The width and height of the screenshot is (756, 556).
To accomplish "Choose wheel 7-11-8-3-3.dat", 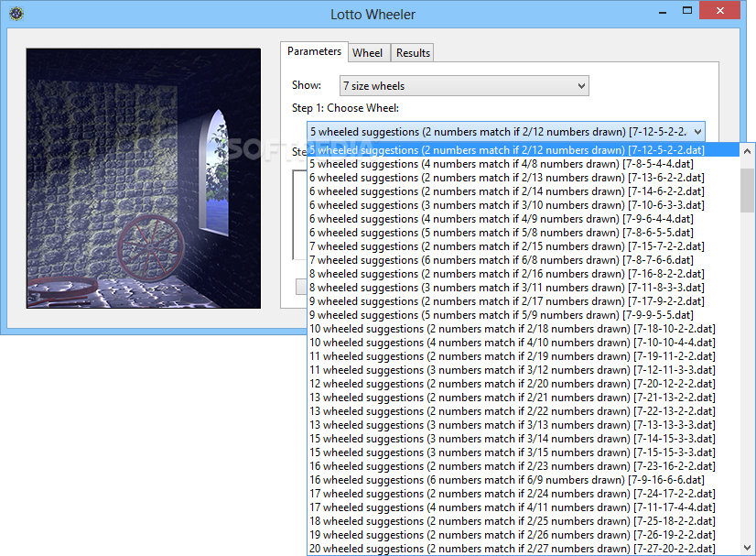I will click(x=523, y=288).
